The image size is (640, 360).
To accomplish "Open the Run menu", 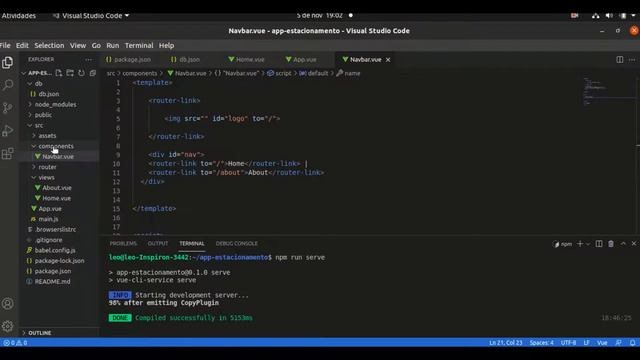I will tap(113, 45).
